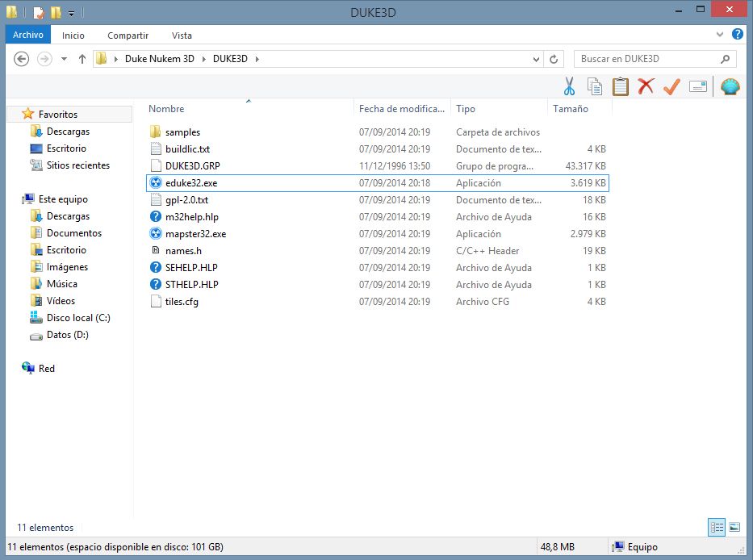Click the Rename label toolbar icon
Viewport: 753px width, 560px height.
698,86
